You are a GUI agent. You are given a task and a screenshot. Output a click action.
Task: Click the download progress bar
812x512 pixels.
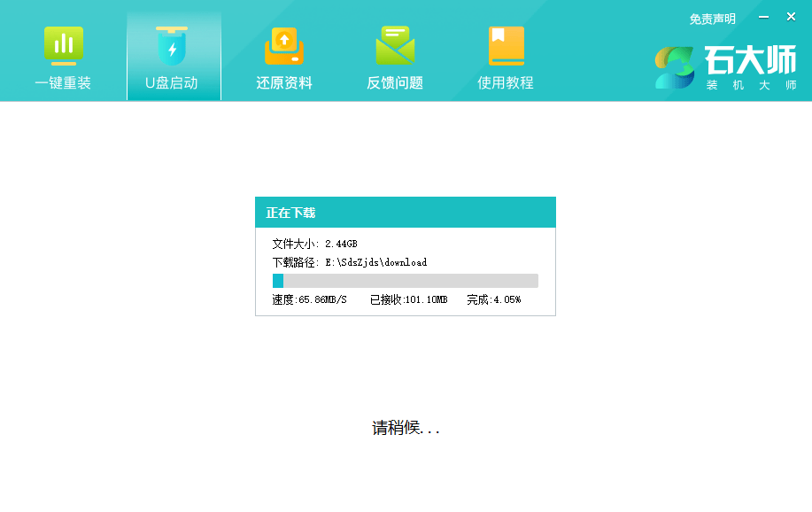coord(406,280)
